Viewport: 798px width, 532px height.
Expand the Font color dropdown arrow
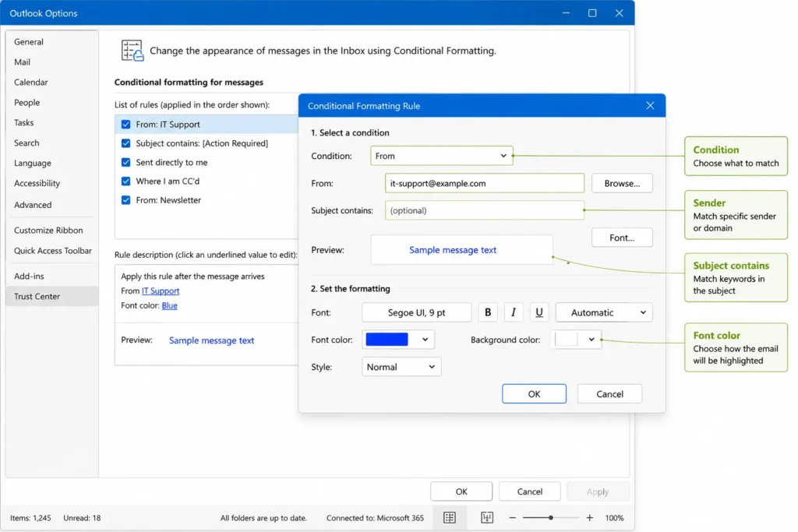pyautogui.click(x=425, y=340)
